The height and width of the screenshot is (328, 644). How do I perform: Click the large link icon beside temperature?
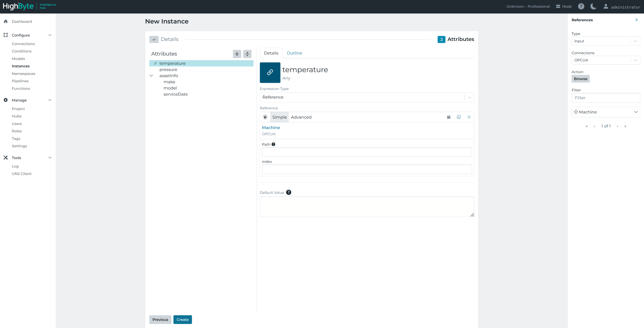click(x=270, y=72)
